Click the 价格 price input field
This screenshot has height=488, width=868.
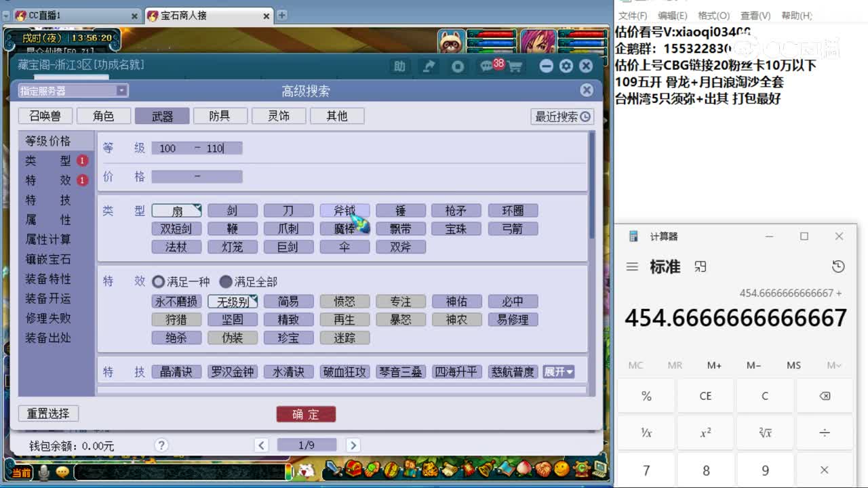pos(197,176)
